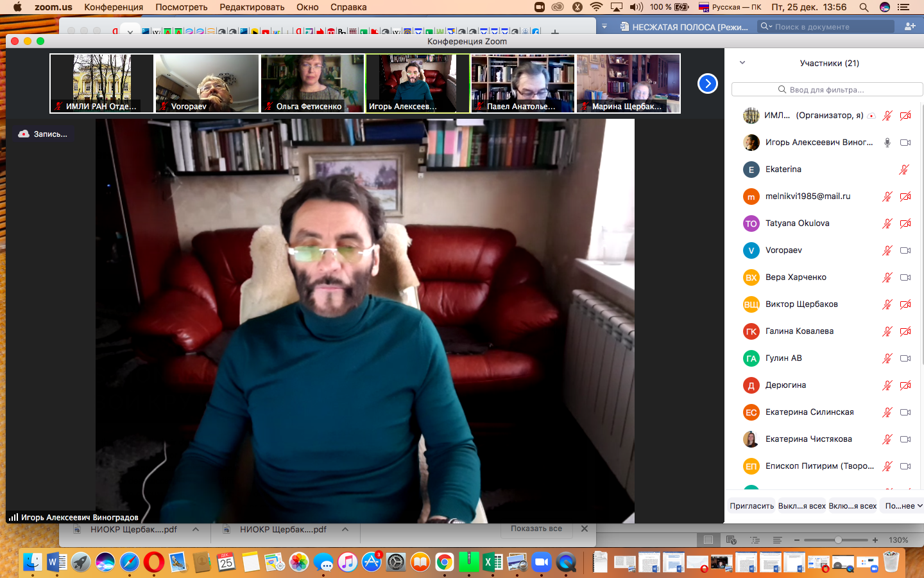Open the По...нее dropdown in the participants panel
The width and height of the screenshot is (924, 578).
(x=903, y=506)
